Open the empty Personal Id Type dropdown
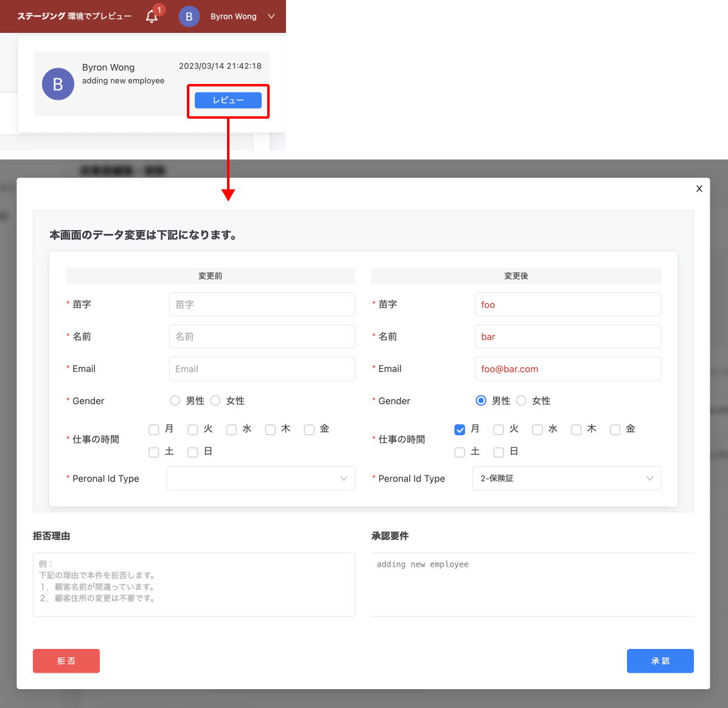This screenshot has width=728, height=708. pos(261,478)
